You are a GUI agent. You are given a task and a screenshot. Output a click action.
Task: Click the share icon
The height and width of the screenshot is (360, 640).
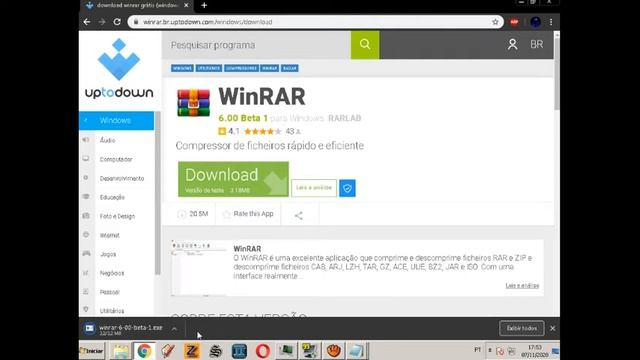(x=299, y=215)
